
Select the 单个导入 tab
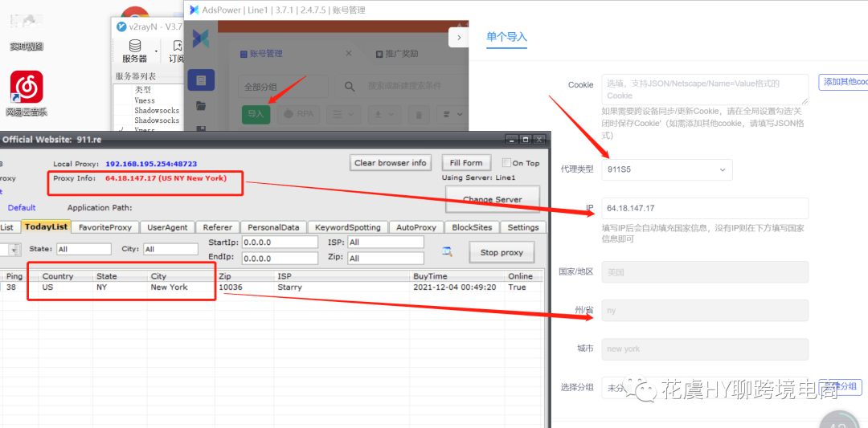pos(506,37)
